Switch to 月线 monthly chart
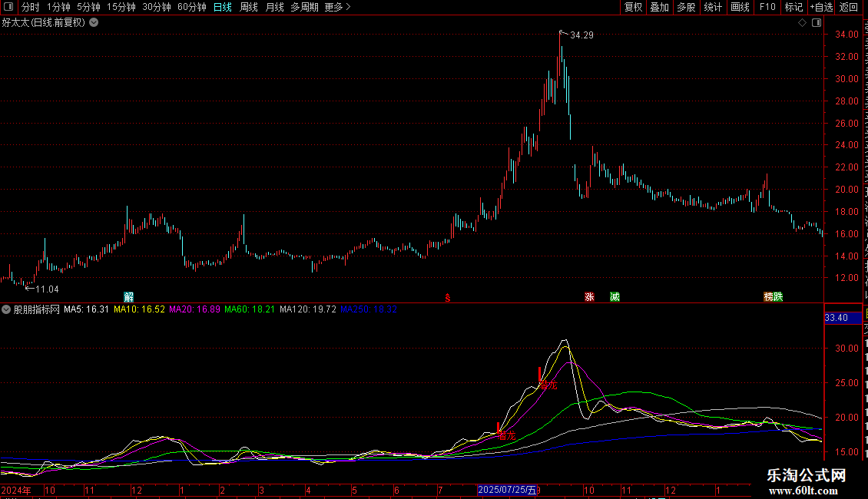The height and width of the screenshot is (499, 868). point(274,7)
